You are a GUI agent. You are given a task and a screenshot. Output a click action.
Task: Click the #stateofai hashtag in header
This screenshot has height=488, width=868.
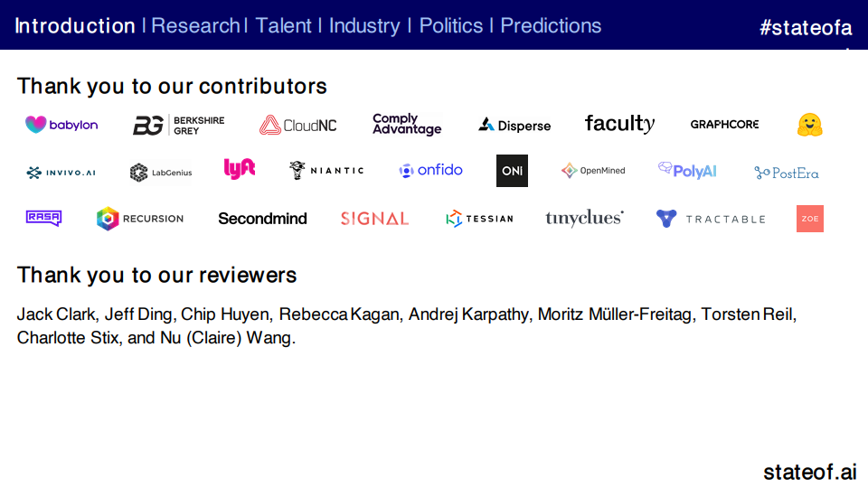[806, 28]
